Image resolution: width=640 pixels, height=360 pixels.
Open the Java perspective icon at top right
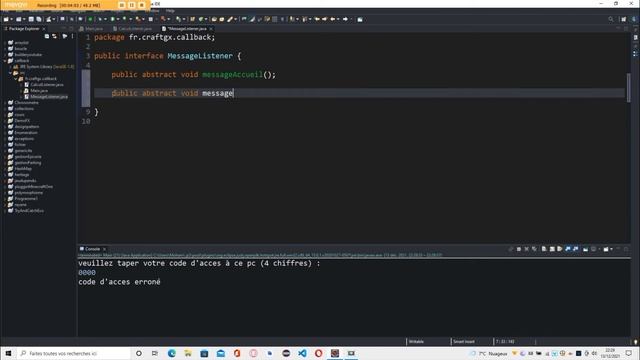pos(635,19)
